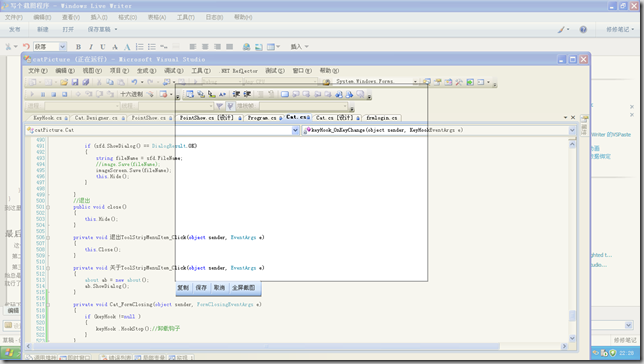Toggle italic formatting in Live Writer
This screenshot has height=364, width=644.
(x=91, y=47)
